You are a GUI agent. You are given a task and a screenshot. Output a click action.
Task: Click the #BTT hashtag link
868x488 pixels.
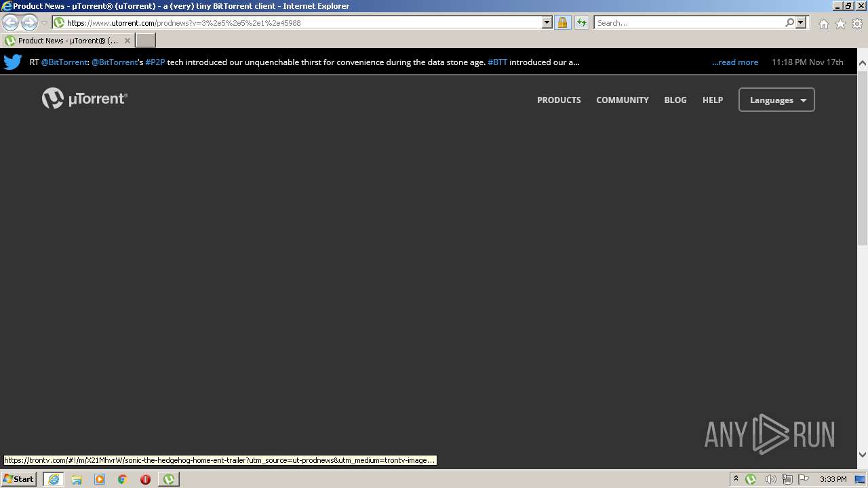(497, 62)
